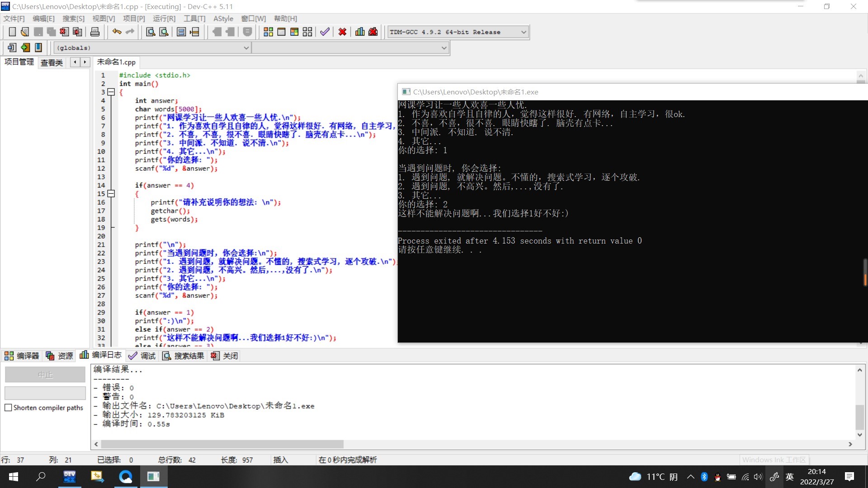The height and width of the screenshot is (488, 868).
Task: Click the Print toolbar icon
Action: coord(95,32)
